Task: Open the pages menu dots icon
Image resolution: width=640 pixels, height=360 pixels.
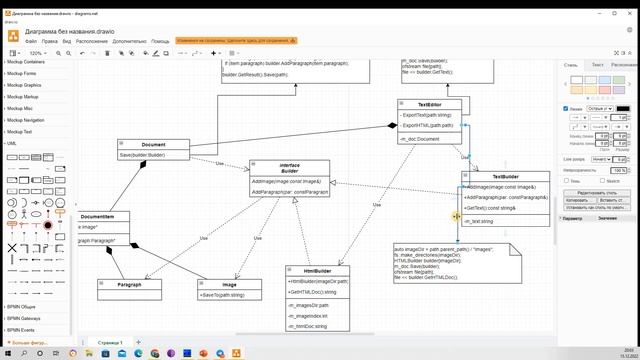Action: coord(83,342)
